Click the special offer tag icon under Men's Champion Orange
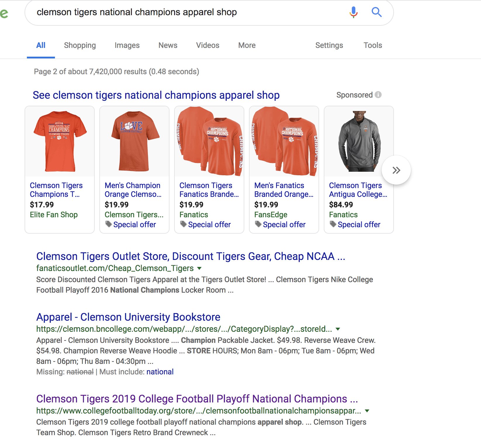The image size is (481, 448). click(109, 224)
